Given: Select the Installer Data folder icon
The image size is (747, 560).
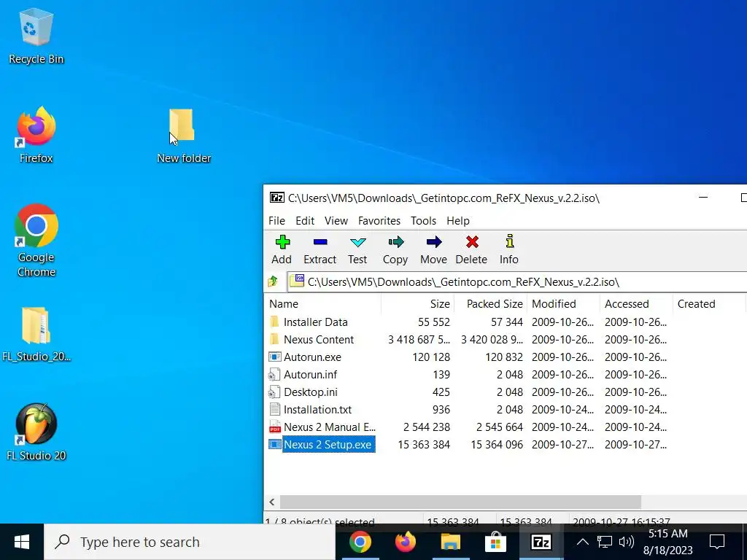Looking at the screenshot, I should click(x=274, y=322).
